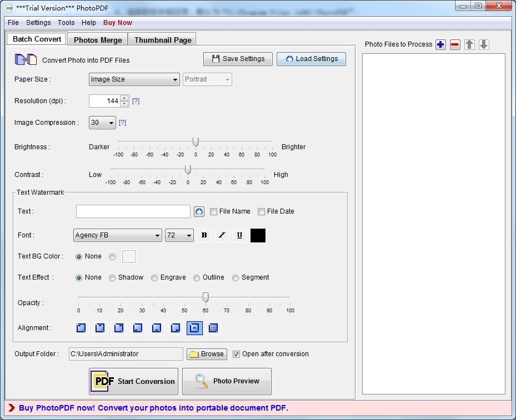Click inside Photo Files to Process list
This screenshot has height=420, width=516.
coord(434,224)
